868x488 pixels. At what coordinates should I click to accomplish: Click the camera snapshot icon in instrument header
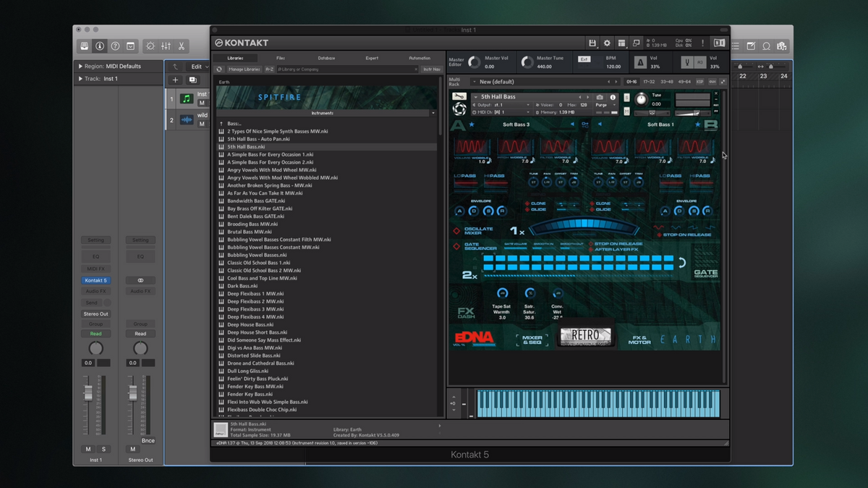click(x=600, y=97)
